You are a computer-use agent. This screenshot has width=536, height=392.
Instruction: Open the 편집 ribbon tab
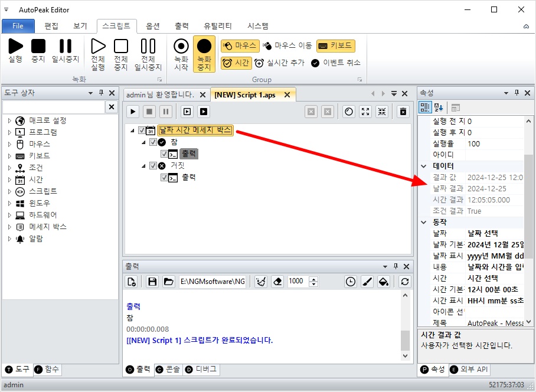click(51, 26)
